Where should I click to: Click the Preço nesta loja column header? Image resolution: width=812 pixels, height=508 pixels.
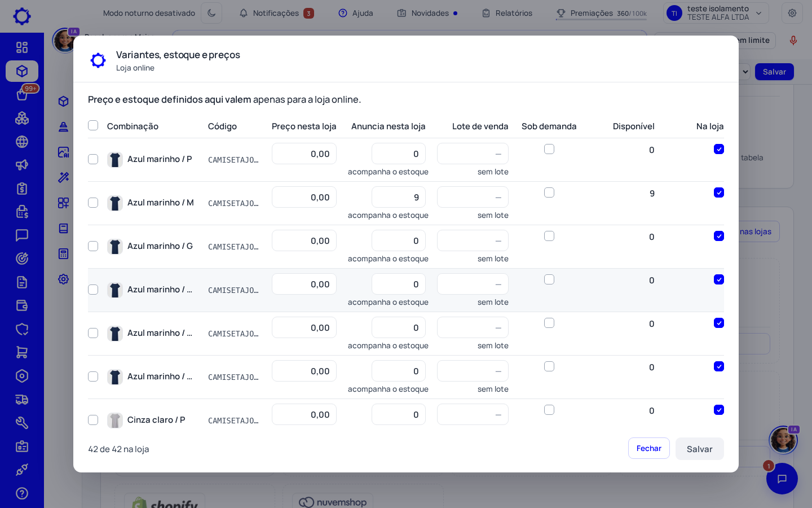304,126
